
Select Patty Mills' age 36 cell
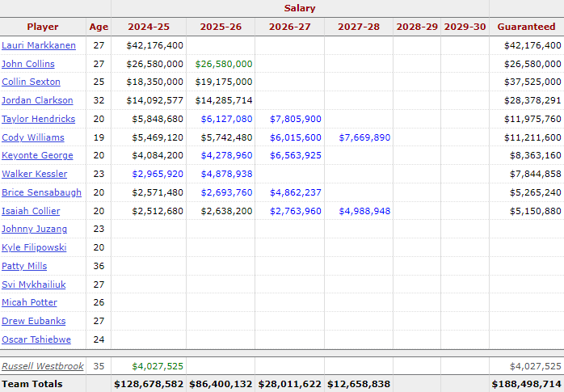pyautogui.click(x=99, y=266)
